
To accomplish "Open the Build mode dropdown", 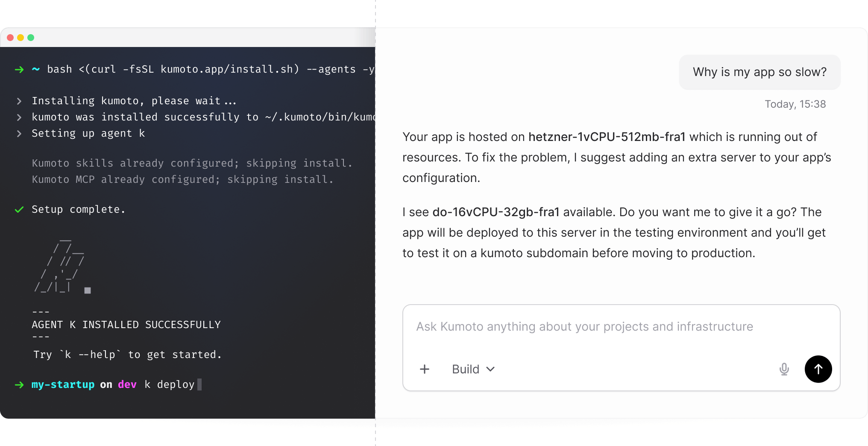I will 473,369.
